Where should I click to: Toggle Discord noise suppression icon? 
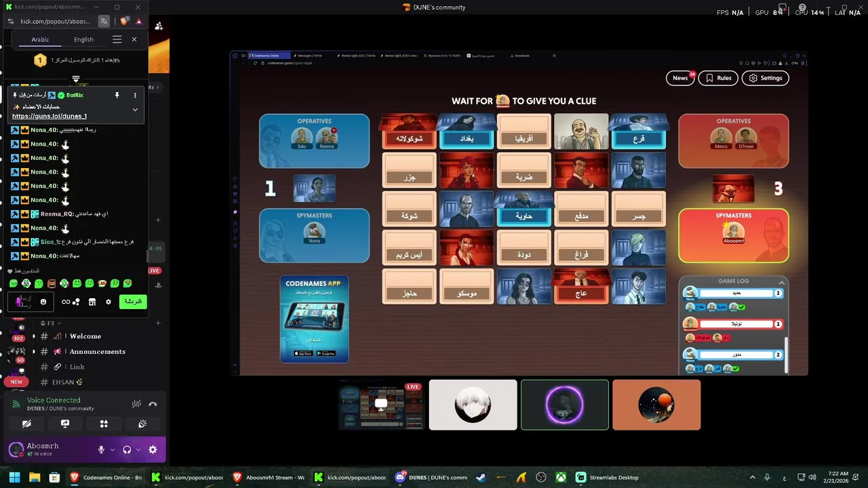click(x=136, y=404)
